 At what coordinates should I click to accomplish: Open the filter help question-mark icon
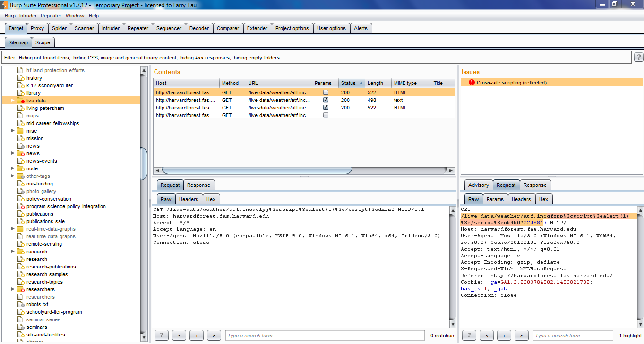638,58
